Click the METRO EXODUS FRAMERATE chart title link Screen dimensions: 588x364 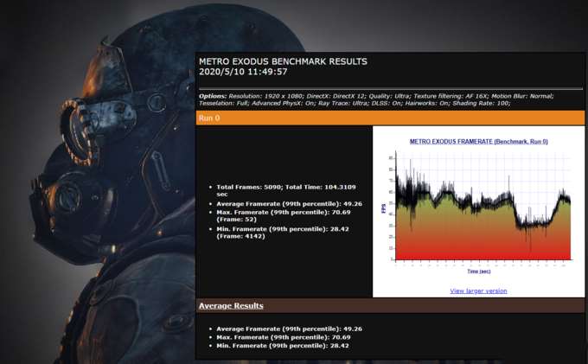point(478,142)
